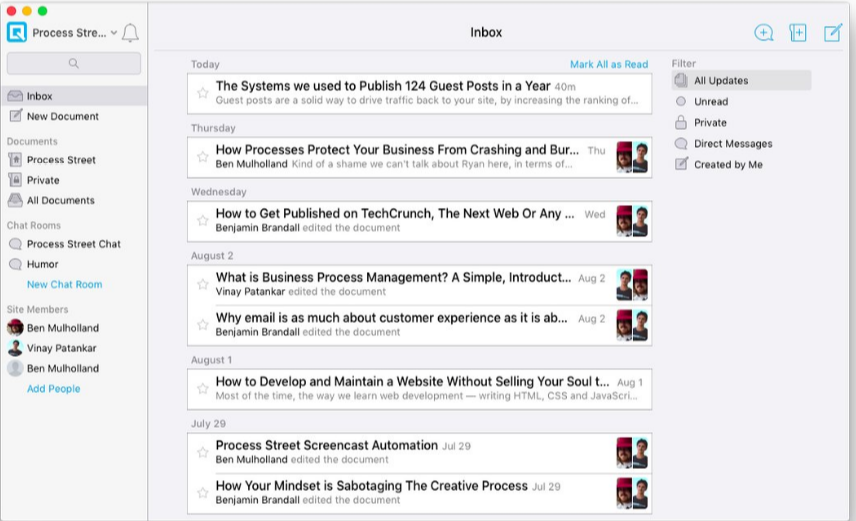856x521 pixels.
Task: Open 'What is Business Process Management?' document
Action: 419,285
